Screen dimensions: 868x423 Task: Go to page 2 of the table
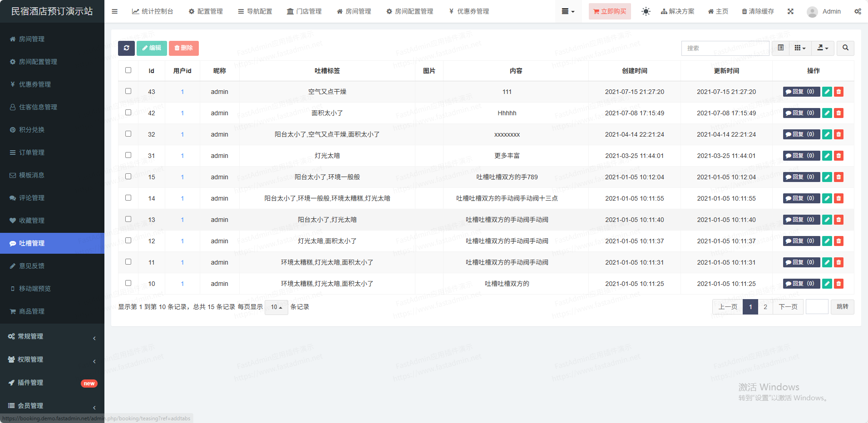[765, 307]
